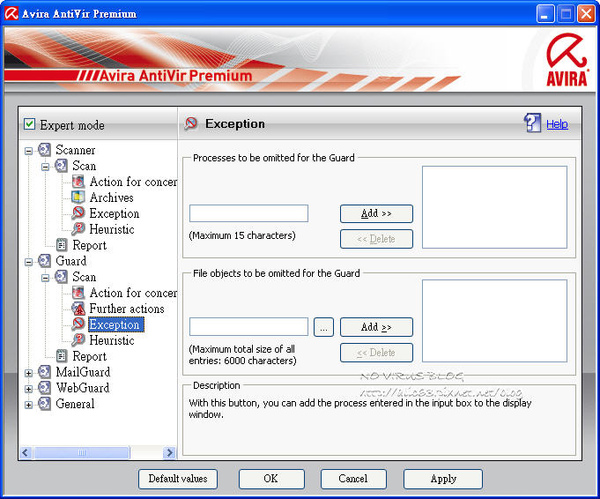The width and height of the screenshot is (600, 499).
Task: Click the Scanner node icon
Action: [44, 150]
